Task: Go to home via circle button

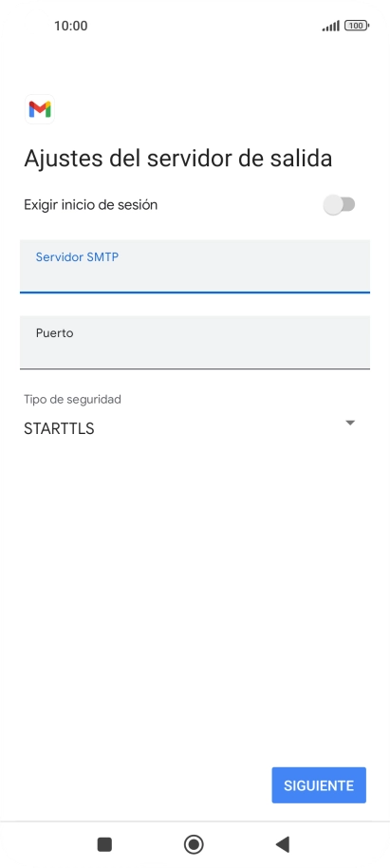Action: [194, 844]
